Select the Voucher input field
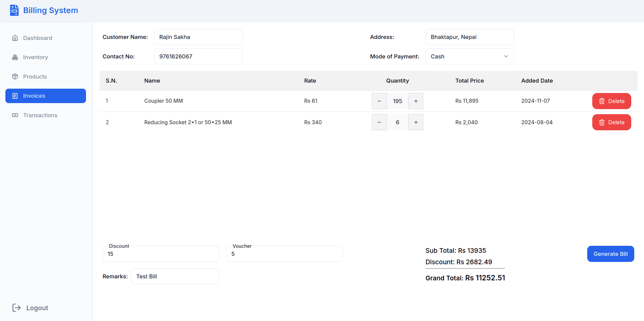The height and width of the screenshot is (321, 644). click(284, 254)
